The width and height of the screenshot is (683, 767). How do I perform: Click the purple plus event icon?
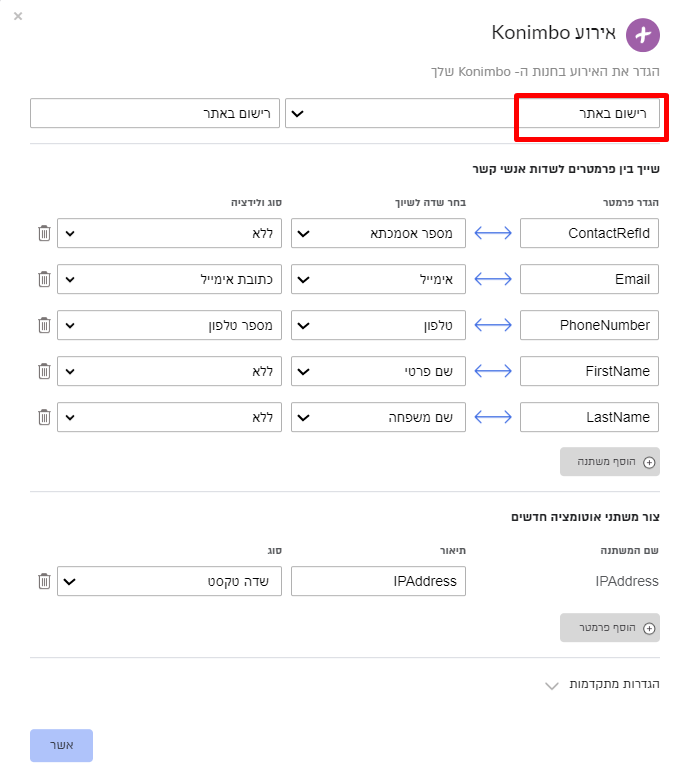click(642, 35)
